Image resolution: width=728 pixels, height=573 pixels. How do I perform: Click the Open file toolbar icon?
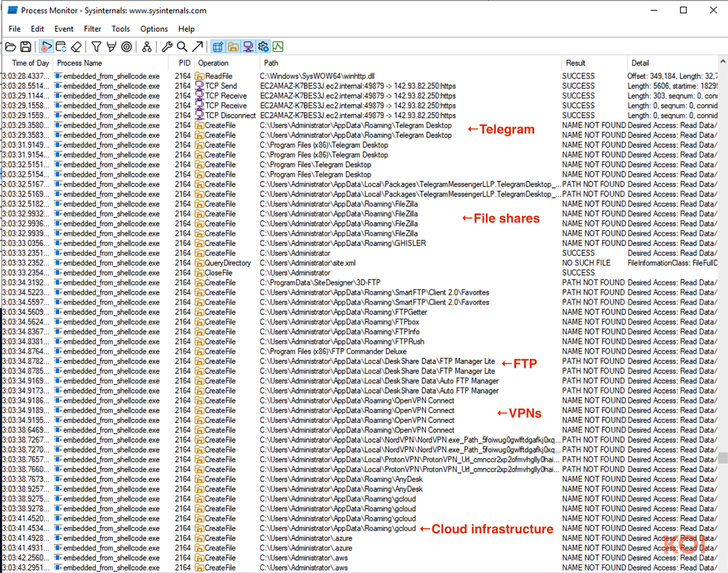[10, 46]
